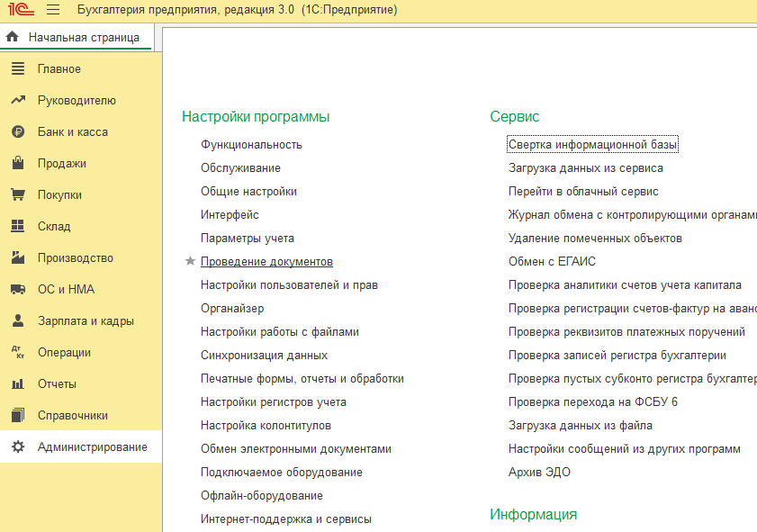This screenshot has height=532, width=757.
Task: Click the Зарплата и кадры person icon
Action: (18, 320)
